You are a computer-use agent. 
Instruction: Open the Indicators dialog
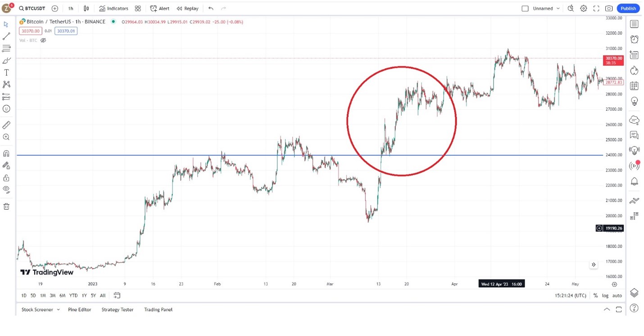pyautogui.click(x=113, y=9)
